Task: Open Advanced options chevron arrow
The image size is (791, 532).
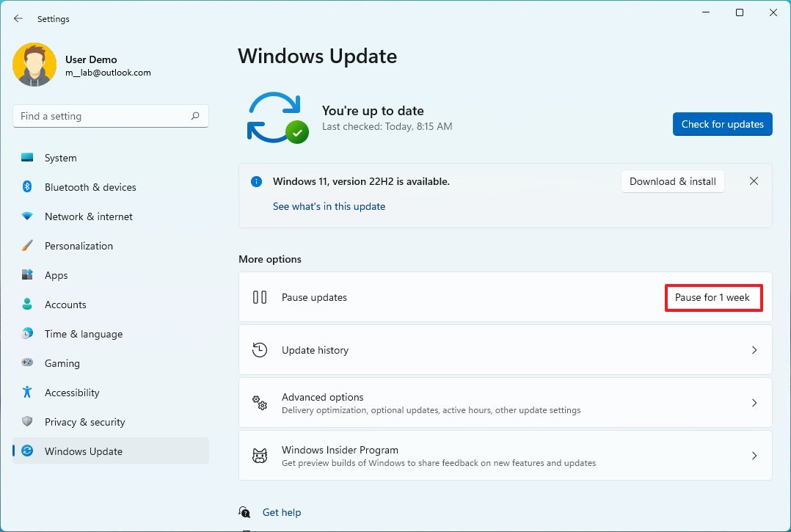Action: [x=754, y=403]
